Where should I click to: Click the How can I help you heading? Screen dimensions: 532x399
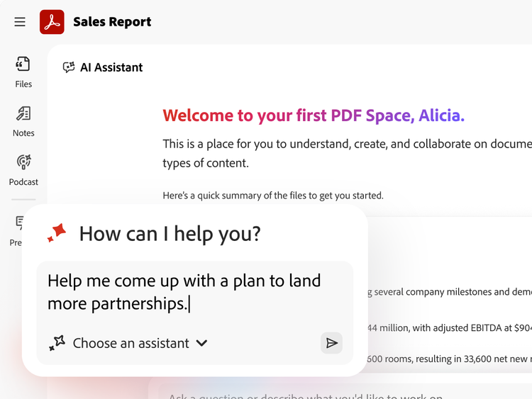(x=170, y=233)
